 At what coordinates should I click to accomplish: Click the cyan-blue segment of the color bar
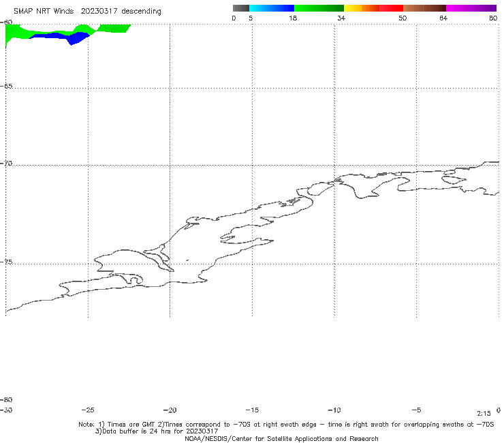tap(272, 8)
